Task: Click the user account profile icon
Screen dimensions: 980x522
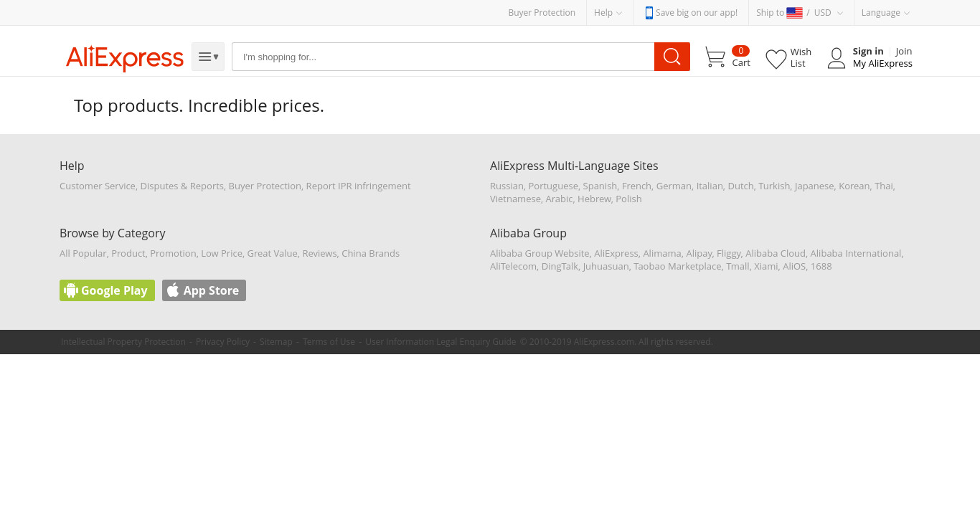Action: click(837, 58)
